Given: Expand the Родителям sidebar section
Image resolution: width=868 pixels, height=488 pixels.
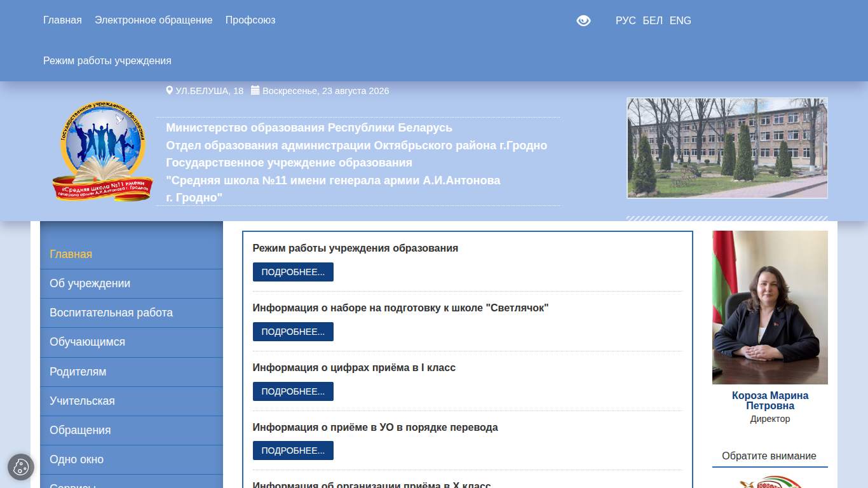Looking at the screenshot, I should [132, 372].
